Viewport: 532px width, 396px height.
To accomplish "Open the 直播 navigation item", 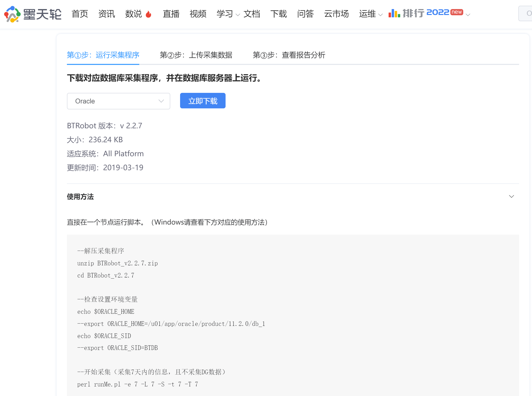I will click(x=171, y=14).
